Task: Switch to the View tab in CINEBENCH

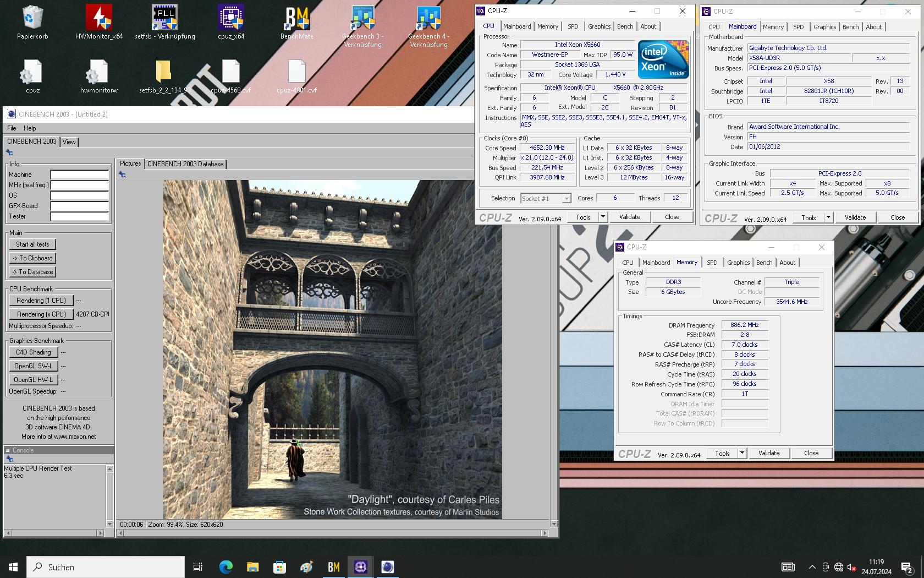Action: click(69, 142)
